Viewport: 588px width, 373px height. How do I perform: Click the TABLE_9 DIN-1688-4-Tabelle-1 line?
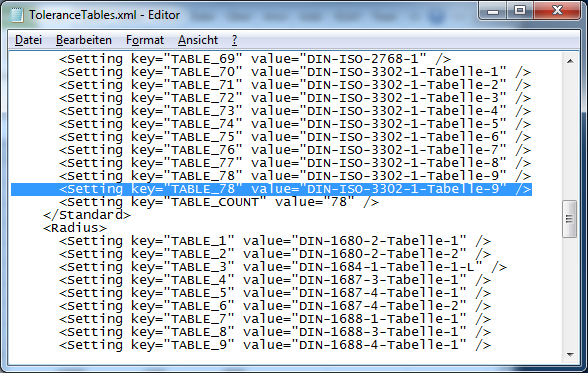pyautogui.click(x=275, y=345)
